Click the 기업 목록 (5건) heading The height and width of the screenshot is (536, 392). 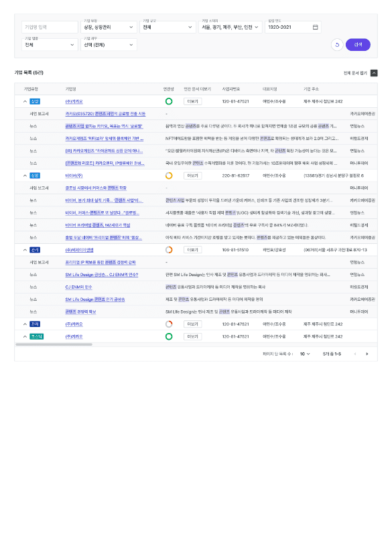(29, 72)
